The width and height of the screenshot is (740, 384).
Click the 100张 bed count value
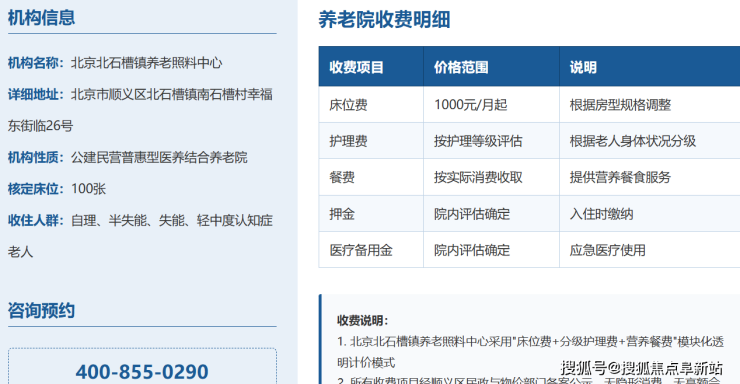pyautogui.click(x=88, y=189)
